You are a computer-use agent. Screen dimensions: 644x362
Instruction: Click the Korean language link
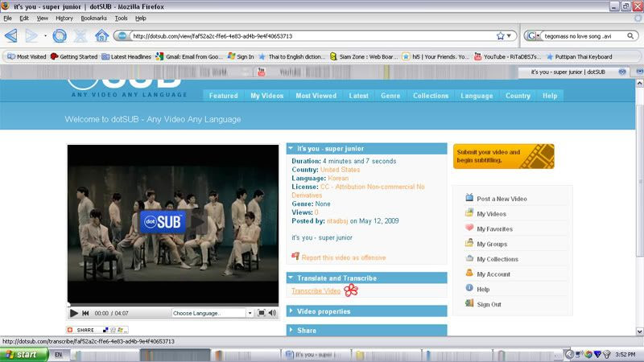(338, 178)
